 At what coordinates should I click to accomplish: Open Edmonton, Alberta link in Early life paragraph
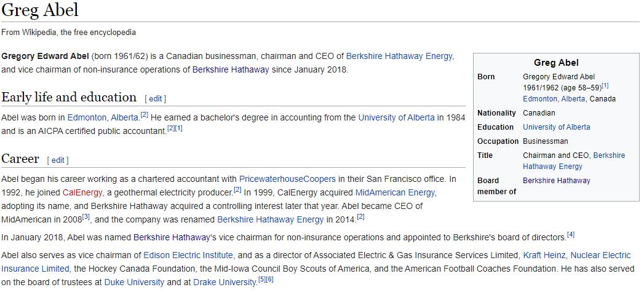[x=103, y=117]
